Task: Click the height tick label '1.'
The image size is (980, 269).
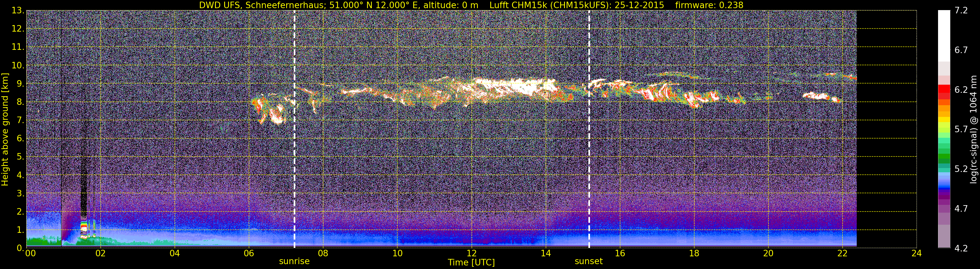Action: click(20, 230)
